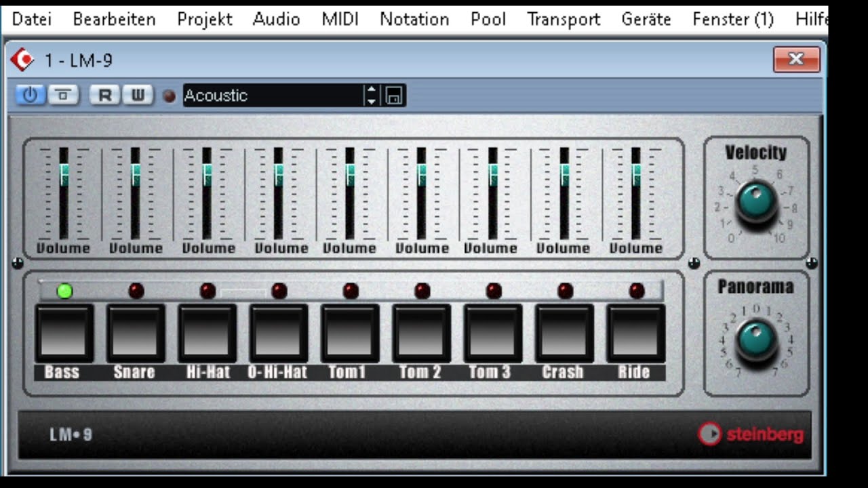The height and width of the screenshot is (488, 868).
Task: Open the Acoustic preset name field
Action: click(273, 96)
